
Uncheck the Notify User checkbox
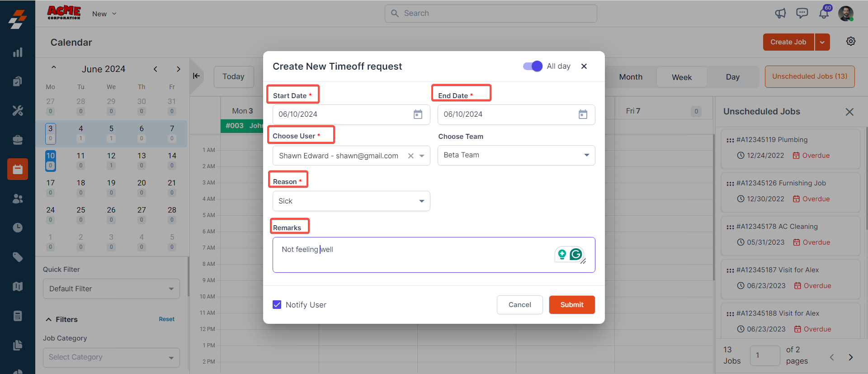coord(277,305)
